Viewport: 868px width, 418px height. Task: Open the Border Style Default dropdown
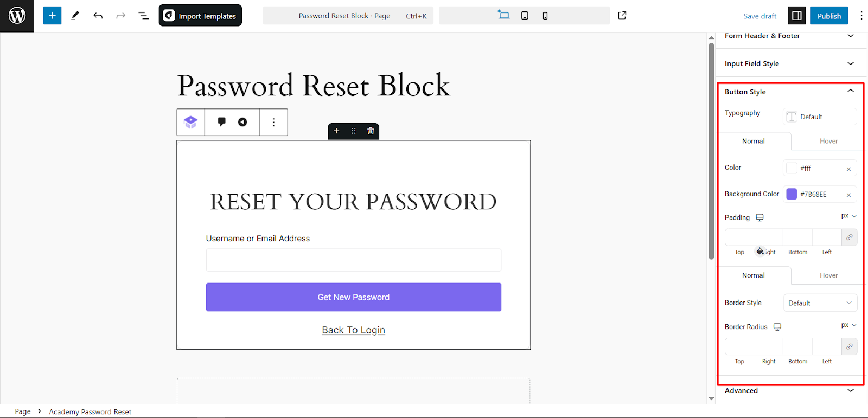coord(820,303)
